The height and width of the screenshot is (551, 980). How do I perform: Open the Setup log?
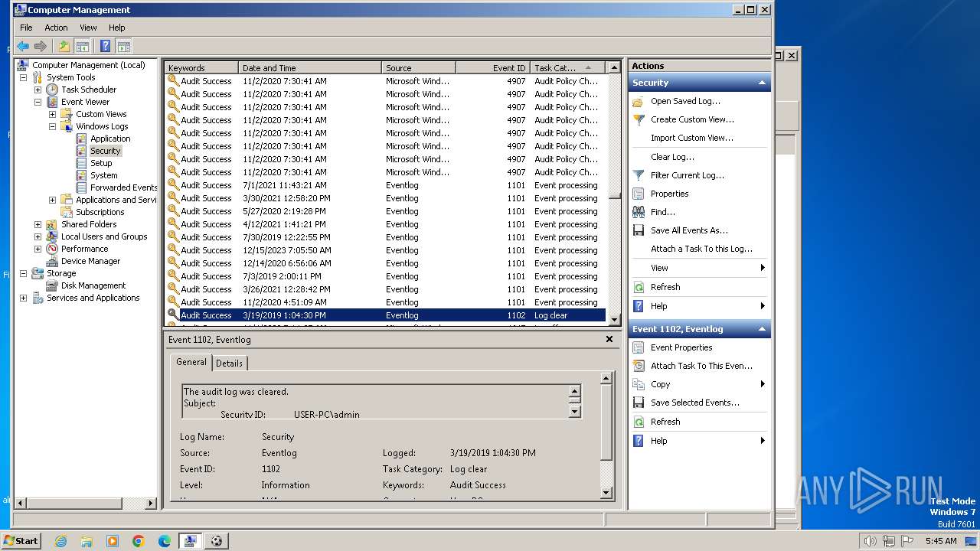[x=101, y=163]
